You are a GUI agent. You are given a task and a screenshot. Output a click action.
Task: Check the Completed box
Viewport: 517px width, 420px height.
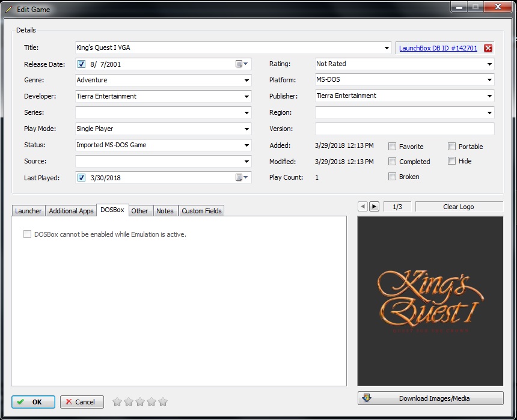(392, 162)
